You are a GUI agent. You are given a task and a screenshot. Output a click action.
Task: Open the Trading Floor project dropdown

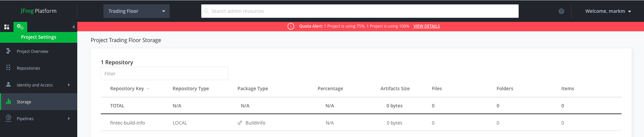(136, 11)
